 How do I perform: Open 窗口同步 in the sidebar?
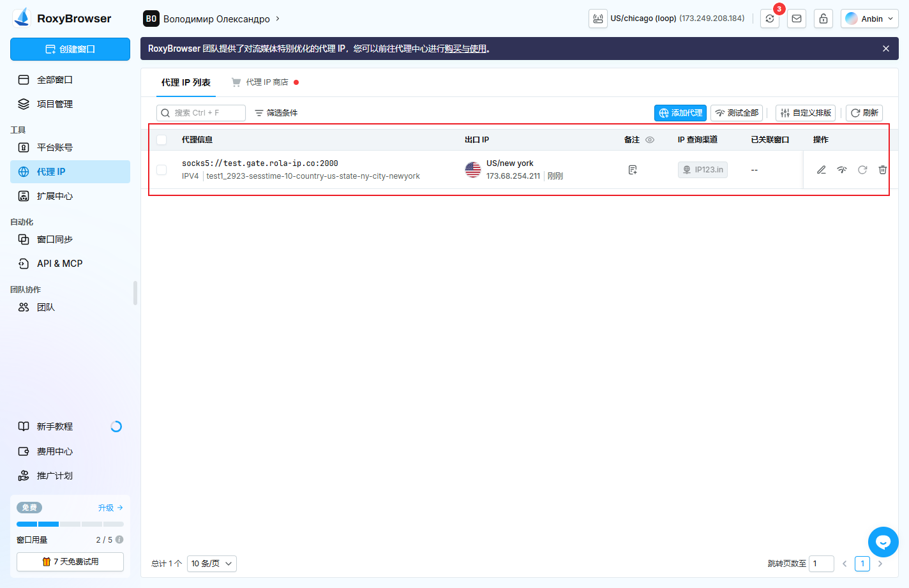[x=55, y=239]
